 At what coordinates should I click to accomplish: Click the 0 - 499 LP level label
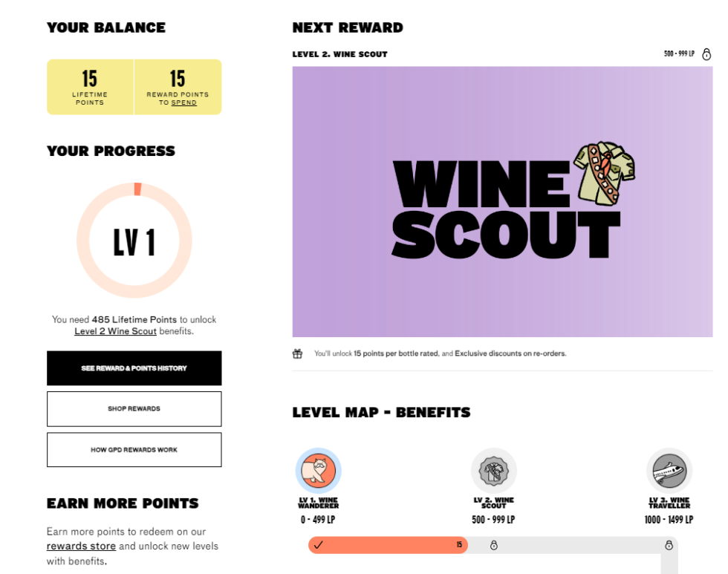(318, 520)
